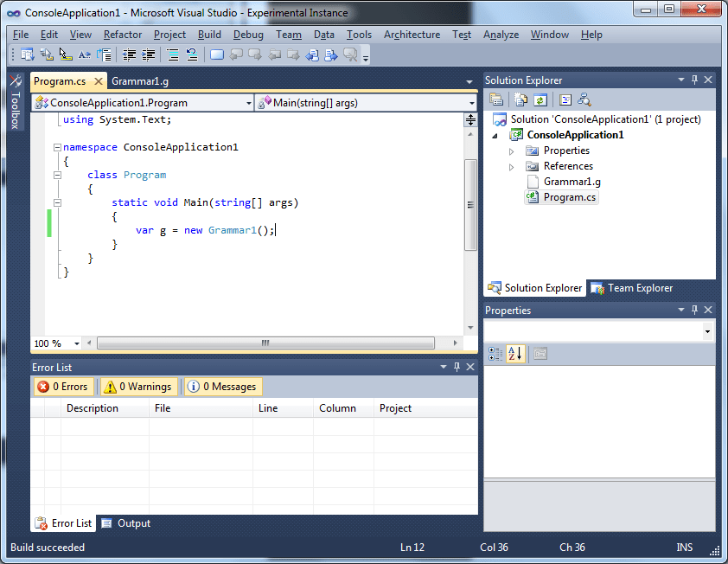Screen dimensions: 728x564
Task: Sort properties alphabetically
Action: tap(515, 354)
